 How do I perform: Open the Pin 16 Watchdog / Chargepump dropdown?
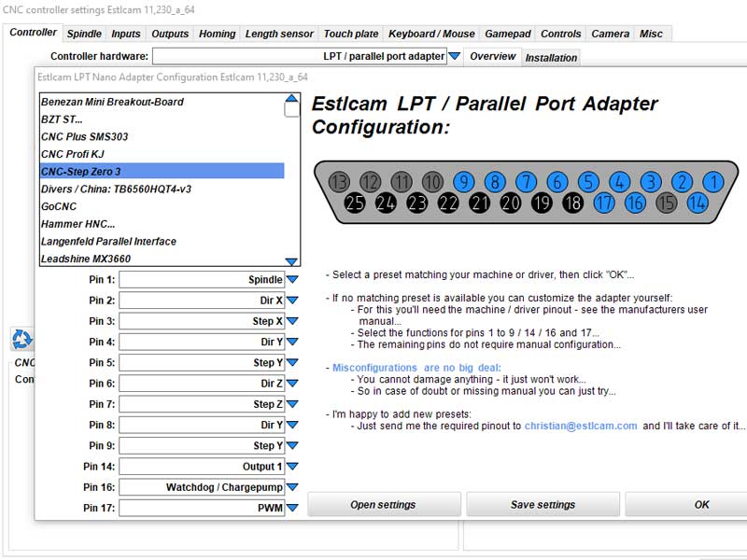[x=292, y=487]
